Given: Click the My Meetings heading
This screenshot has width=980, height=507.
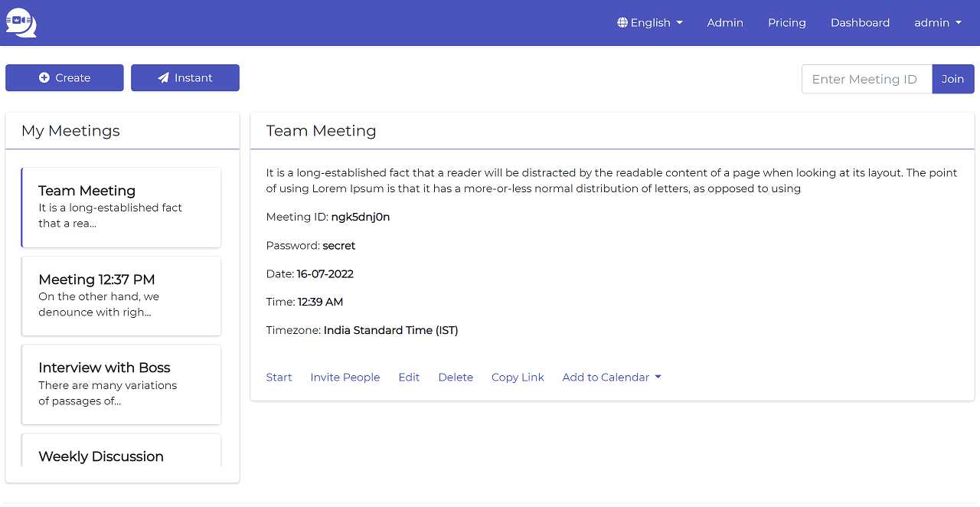Looking at the screenshot, I should pos(70,131).
